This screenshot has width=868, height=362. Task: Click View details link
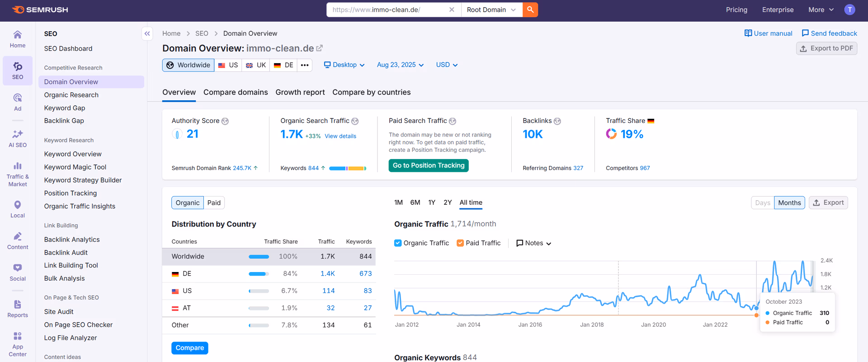click(340, 136)
